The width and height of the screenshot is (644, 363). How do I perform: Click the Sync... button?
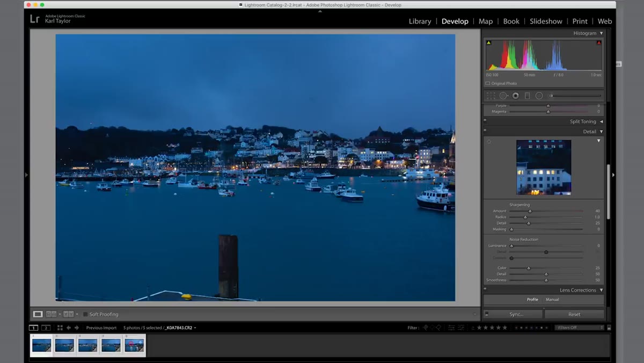tap(516, 314)
